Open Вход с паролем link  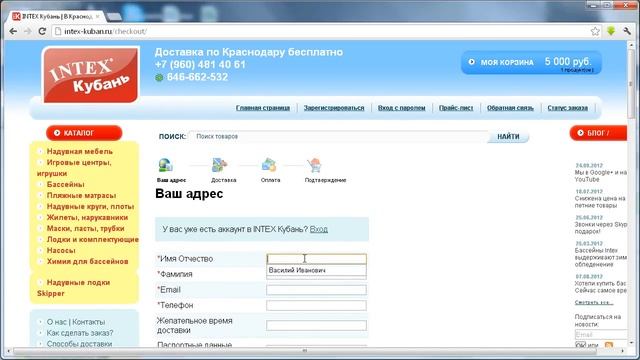[402, 108]
